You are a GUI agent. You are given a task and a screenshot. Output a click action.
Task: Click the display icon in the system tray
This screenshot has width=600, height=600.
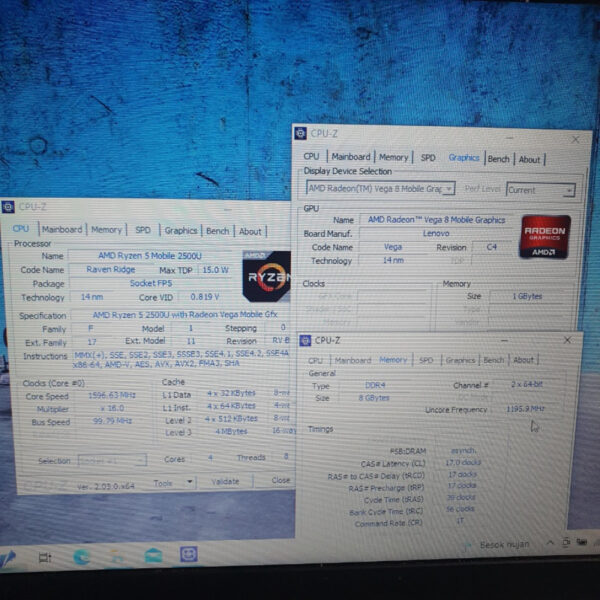pyautogui.click(x=566, y=542)
